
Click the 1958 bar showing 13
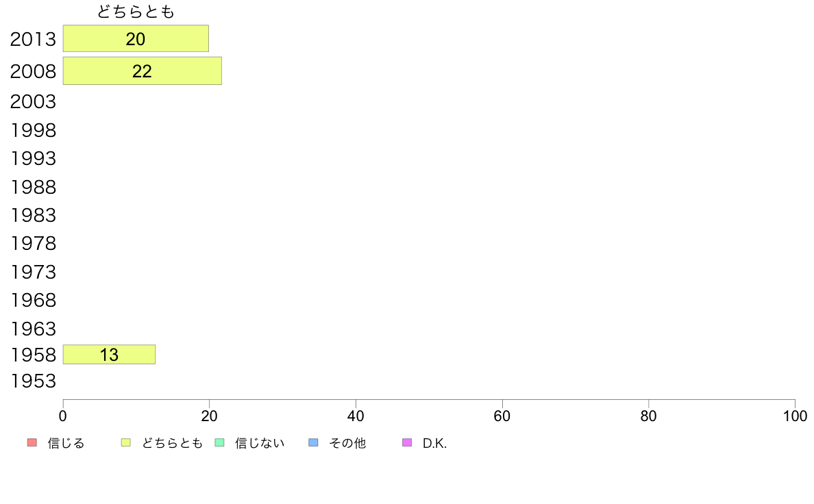point(109,355)
